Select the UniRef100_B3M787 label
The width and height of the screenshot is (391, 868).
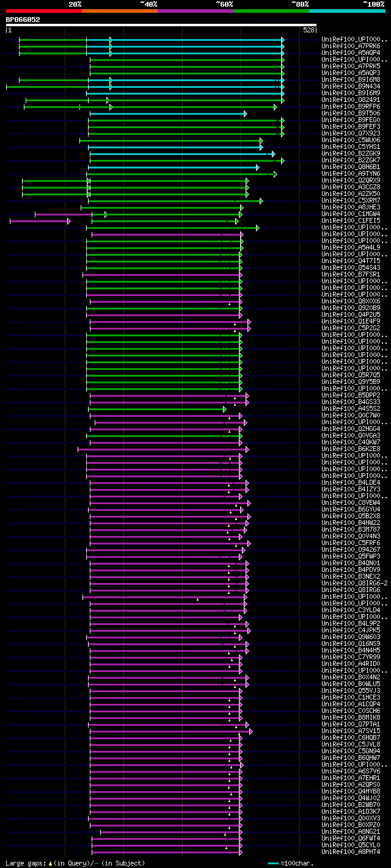click(x=351, y=529)
